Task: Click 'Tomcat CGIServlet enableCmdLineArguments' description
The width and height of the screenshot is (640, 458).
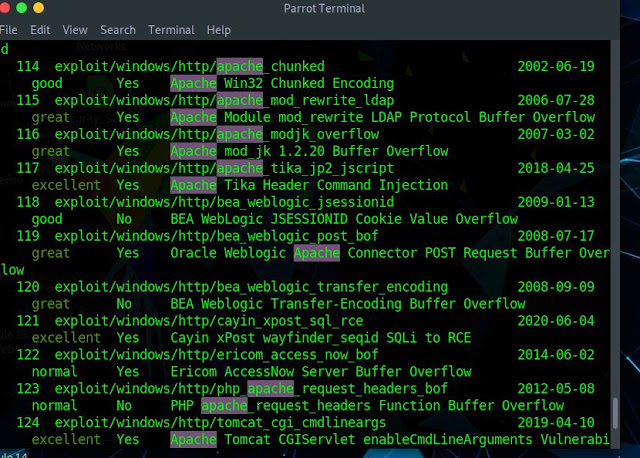Action: click(378, 439)
